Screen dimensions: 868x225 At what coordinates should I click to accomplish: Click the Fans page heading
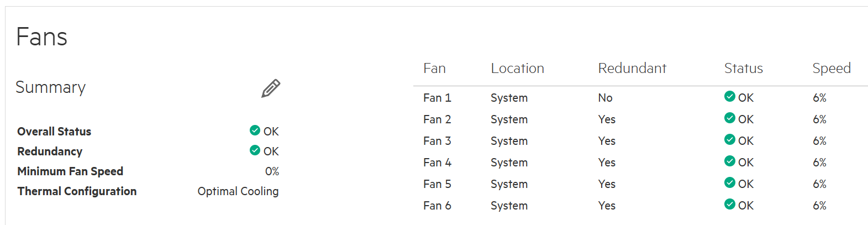41,37
